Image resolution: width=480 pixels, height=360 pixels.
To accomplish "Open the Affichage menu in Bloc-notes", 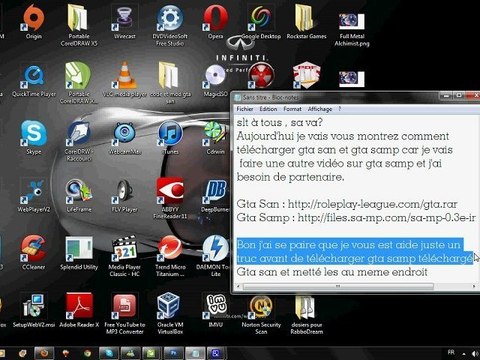I will [320, 109].
